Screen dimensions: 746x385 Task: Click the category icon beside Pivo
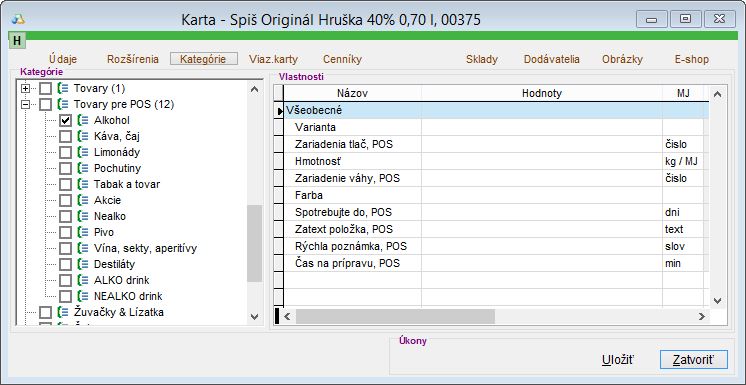[83, 232]
